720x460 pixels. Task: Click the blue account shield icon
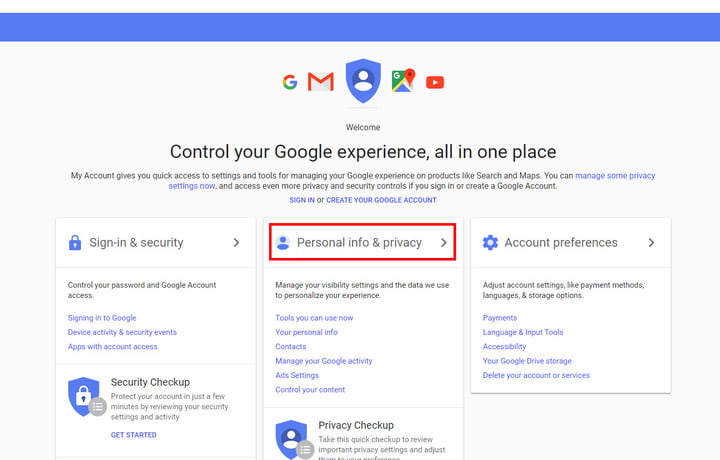pyautogui.click(x=363, y=81)
